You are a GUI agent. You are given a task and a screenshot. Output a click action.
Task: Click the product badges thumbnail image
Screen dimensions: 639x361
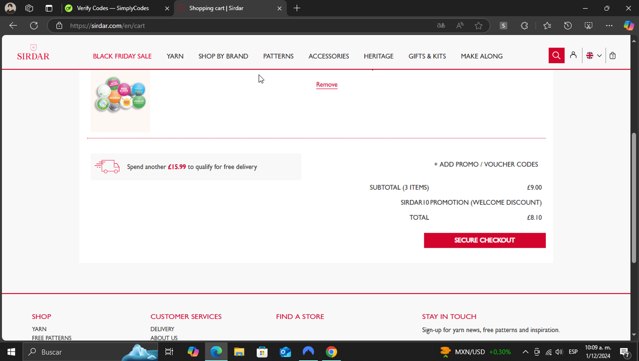pos(120,101)
